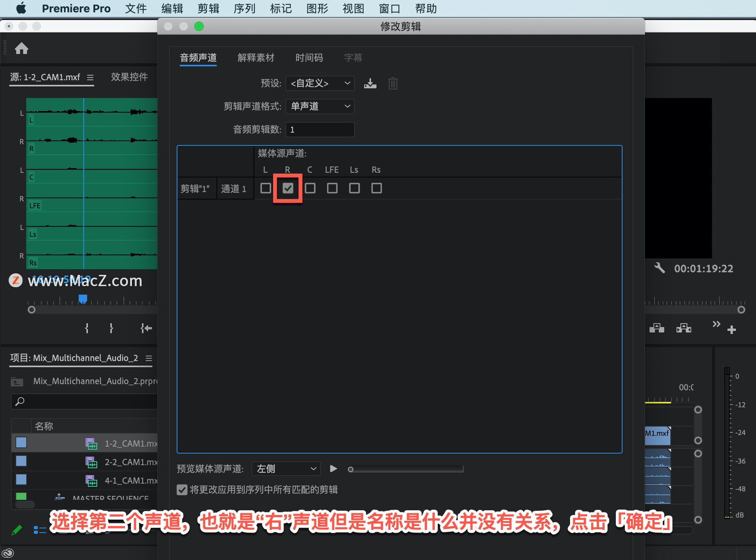Click the Master Sequence icon

pos(59,497)
